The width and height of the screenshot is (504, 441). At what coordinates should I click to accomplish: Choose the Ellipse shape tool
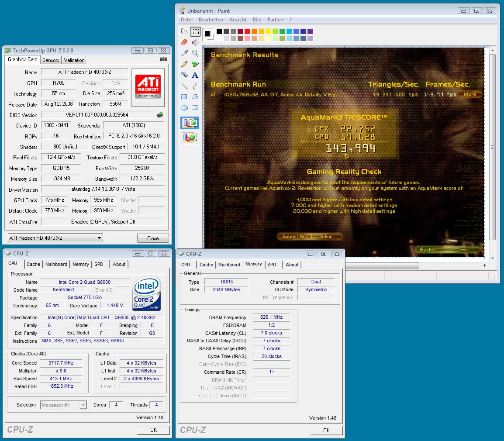click(x=184, y=108)
